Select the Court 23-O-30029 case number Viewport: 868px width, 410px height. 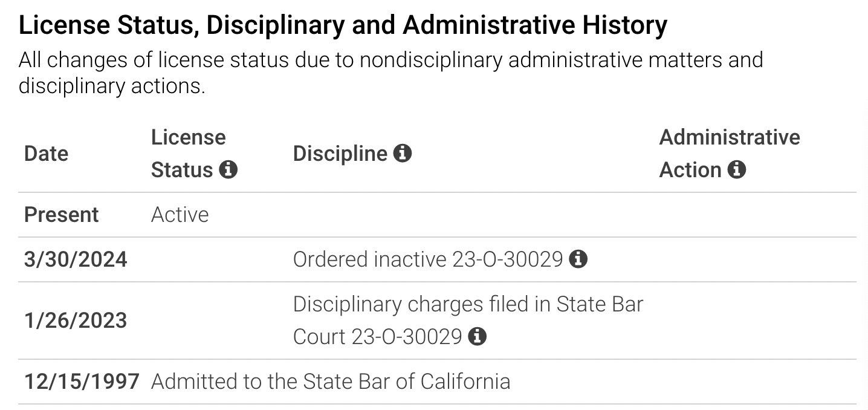coord(378,336)
